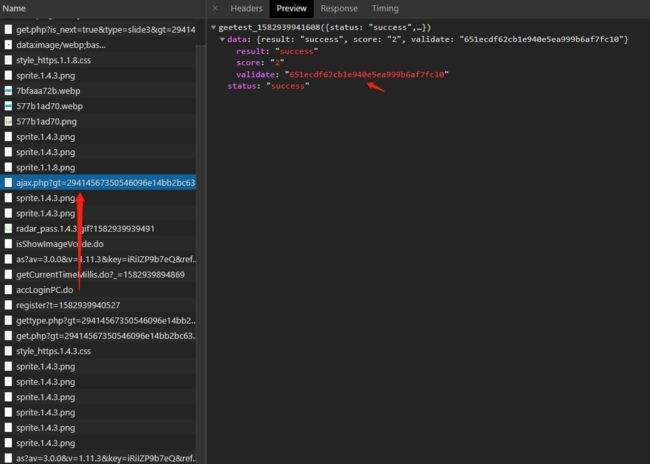Click the score: "2" property line
650x464 pixels.
tap(260, 63)
